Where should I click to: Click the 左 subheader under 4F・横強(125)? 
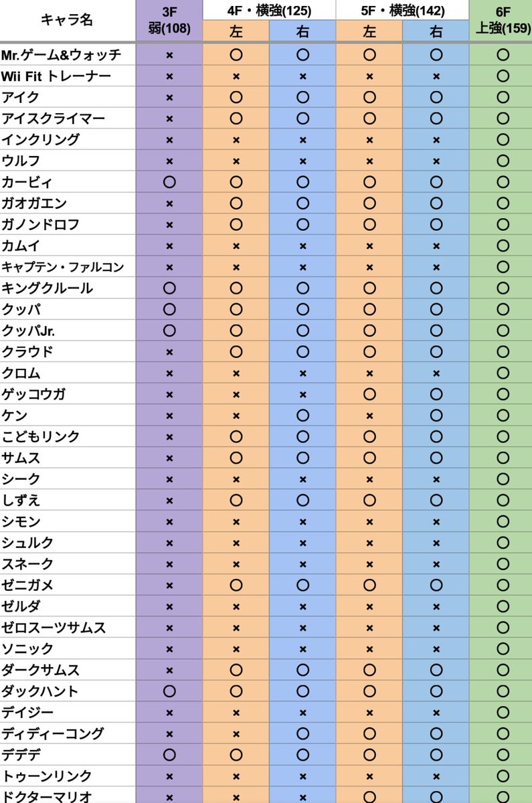coord(236,31)
